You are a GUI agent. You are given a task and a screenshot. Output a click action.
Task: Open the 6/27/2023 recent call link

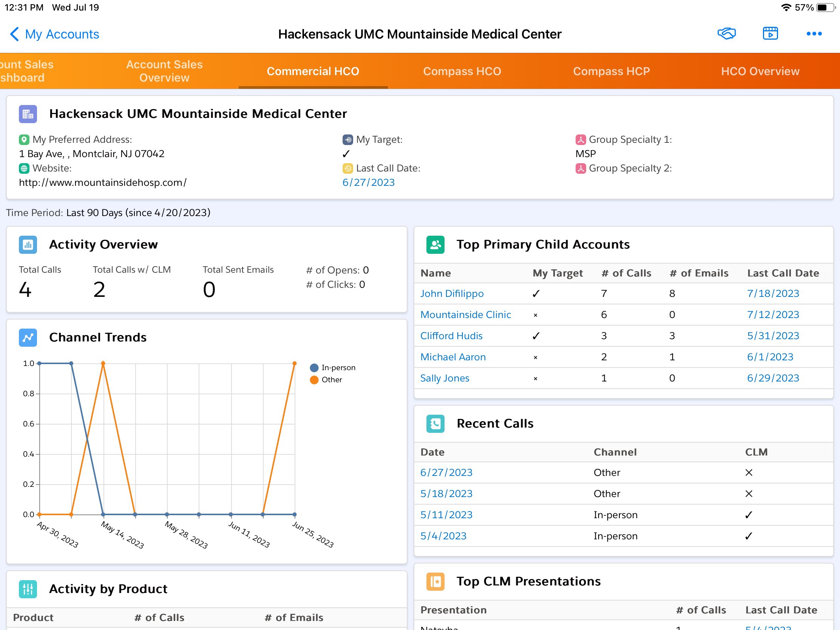[446, 473]
